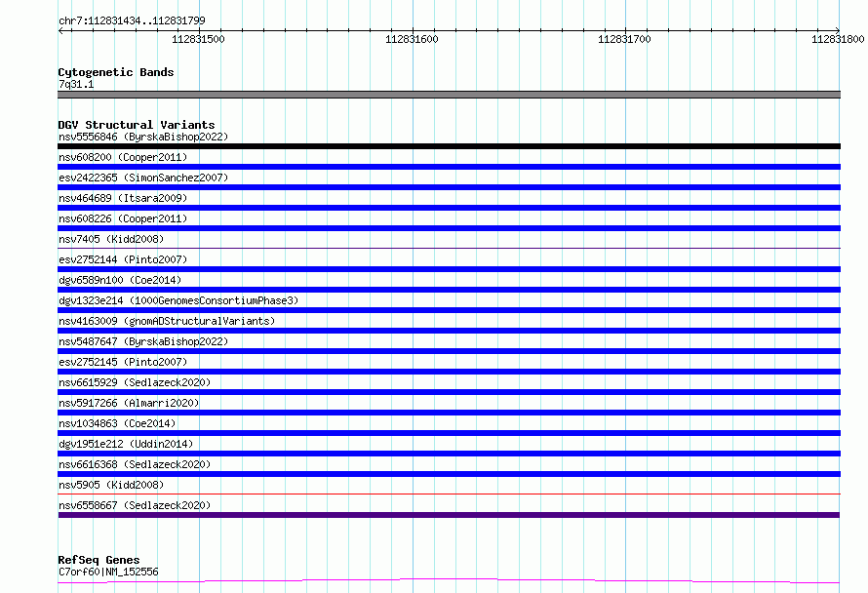Click the RefSeq Genes track title

[x=99, y=560]
